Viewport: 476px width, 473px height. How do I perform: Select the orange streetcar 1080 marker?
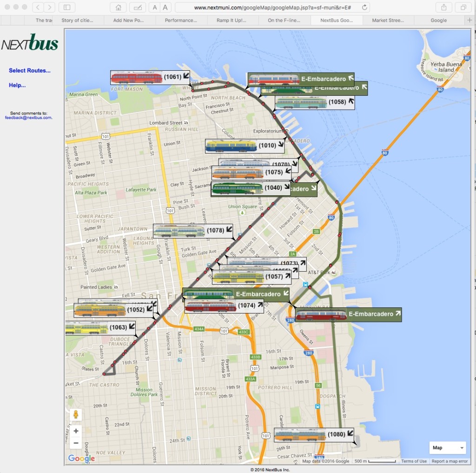[x=299, y=435]
